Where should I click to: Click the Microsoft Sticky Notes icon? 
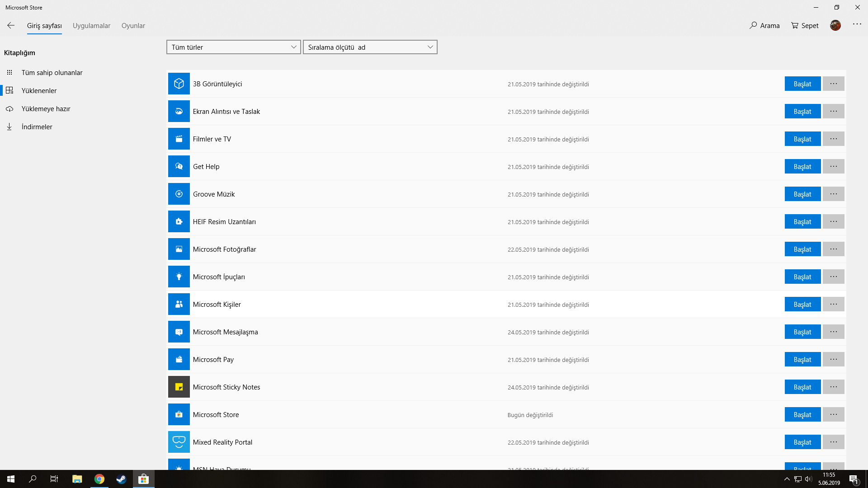179,387
